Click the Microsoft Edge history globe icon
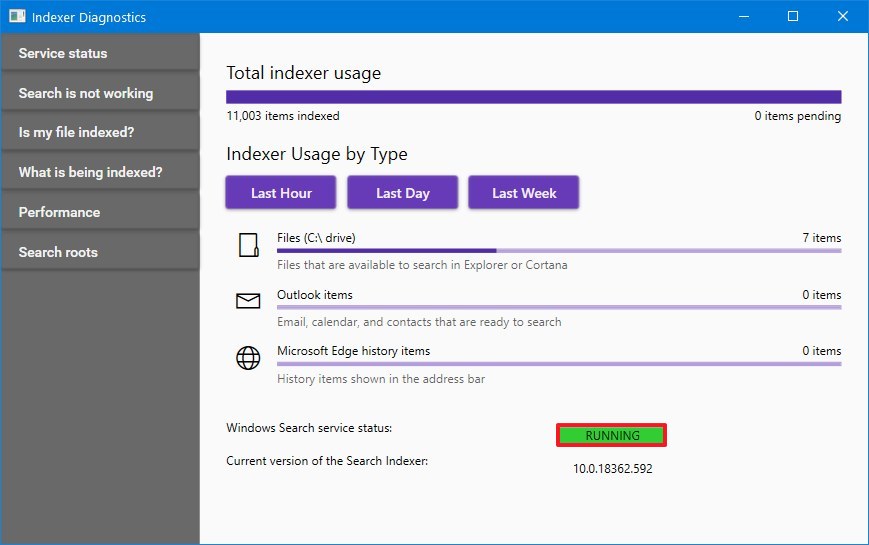The height and width of the screenshot is (545, 869). tap(248, 358)
